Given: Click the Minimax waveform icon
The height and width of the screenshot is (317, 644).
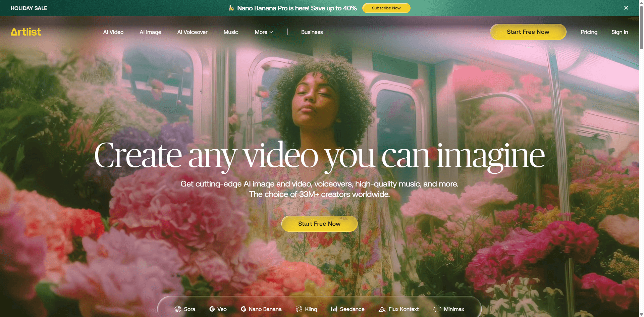Looking at the screenshot, I should coord(437,309).
